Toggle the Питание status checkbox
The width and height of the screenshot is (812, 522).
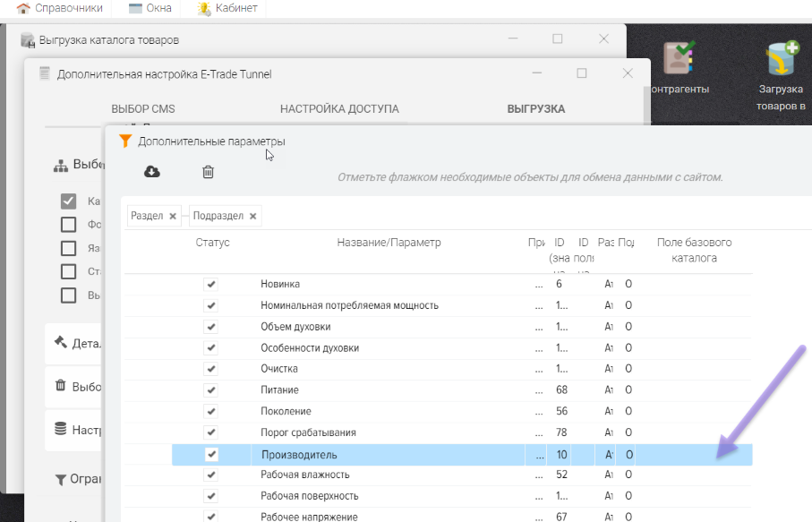click(211, 390)
